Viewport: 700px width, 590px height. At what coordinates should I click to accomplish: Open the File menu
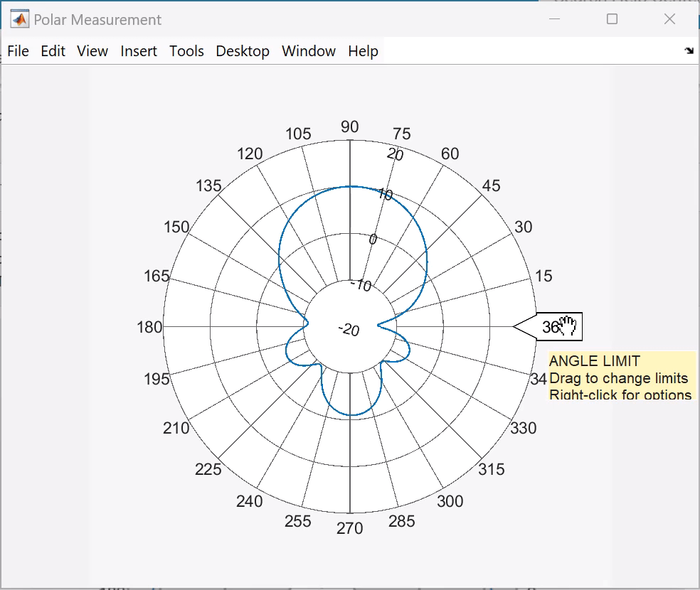(x=18, y=51)
